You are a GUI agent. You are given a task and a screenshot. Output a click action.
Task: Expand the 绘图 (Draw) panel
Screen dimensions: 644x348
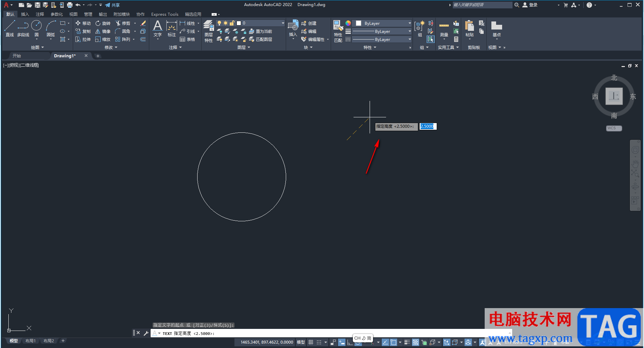37,47
